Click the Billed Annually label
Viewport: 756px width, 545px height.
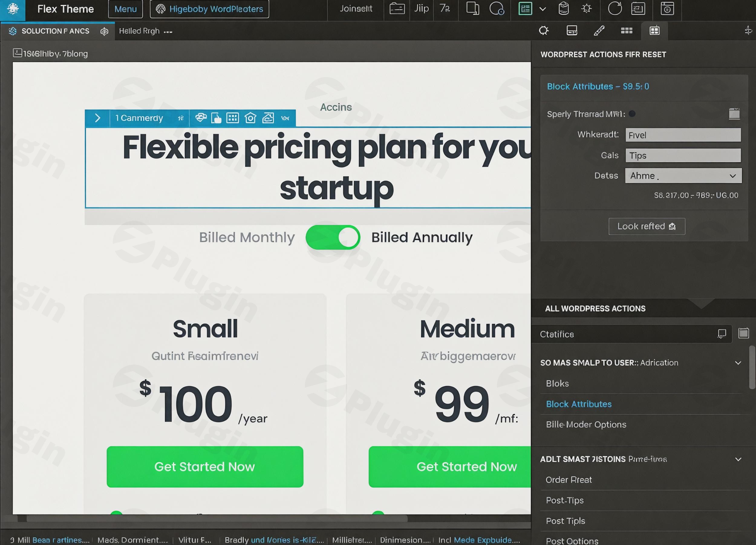pos(422,238)
